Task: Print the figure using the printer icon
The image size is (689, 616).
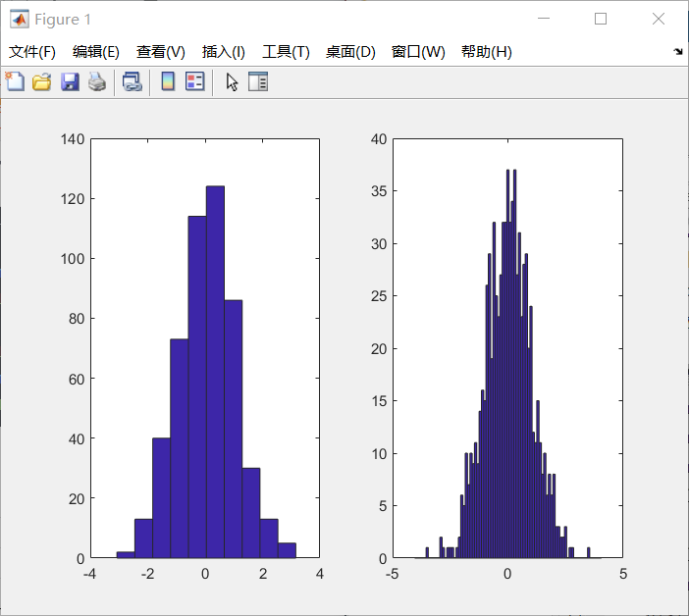Action: (97, 81)
